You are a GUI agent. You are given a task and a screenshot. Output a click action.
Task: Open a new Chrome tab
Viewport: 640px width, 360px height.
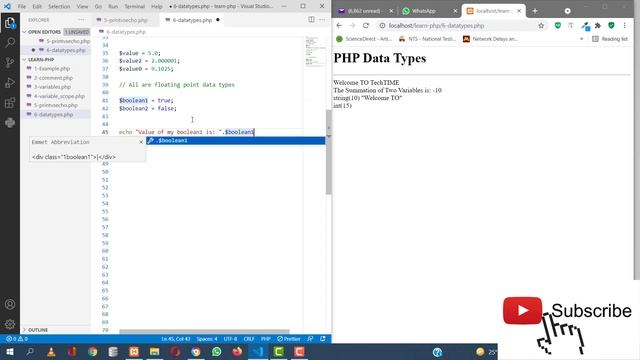tap(535, 11)
